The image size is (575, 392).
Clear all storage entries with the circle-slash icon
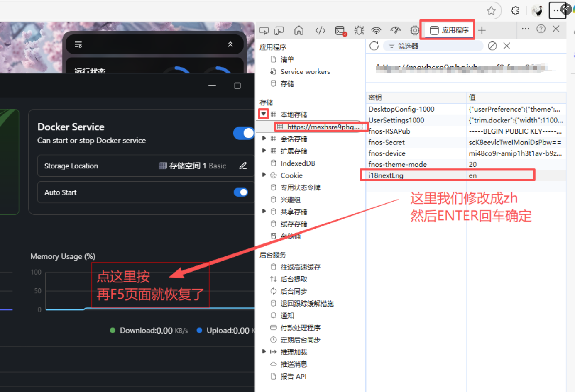pyautogui.click(x=492, y=46)
